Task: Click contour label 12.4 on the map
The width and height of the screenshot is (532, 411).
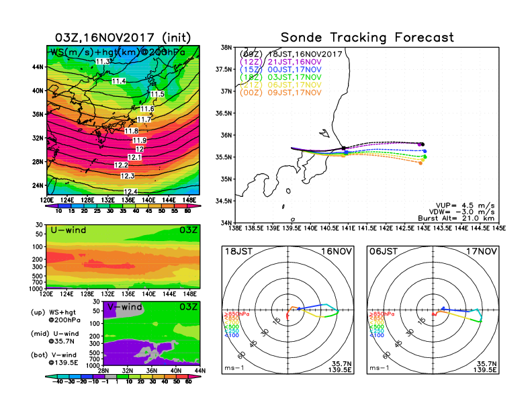Action: [x=130, y=191]
